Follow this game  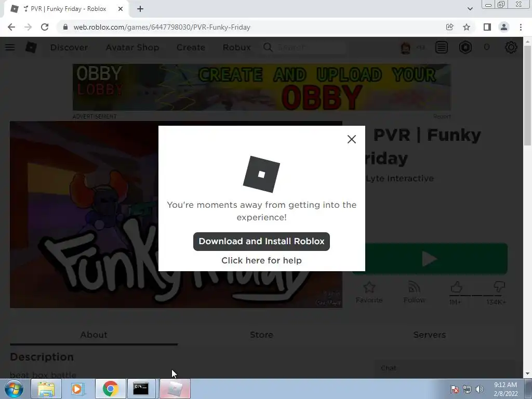pos(414,292)
